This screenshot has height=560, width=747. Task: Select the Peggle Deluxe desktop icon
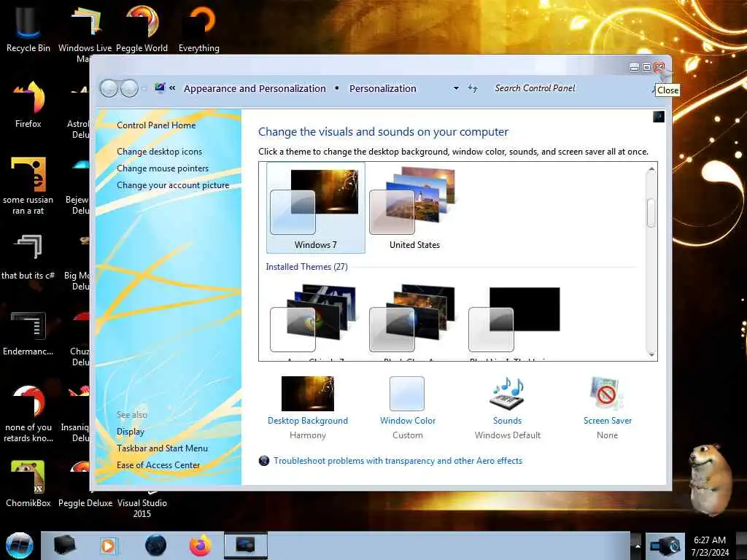click(85, 502)
